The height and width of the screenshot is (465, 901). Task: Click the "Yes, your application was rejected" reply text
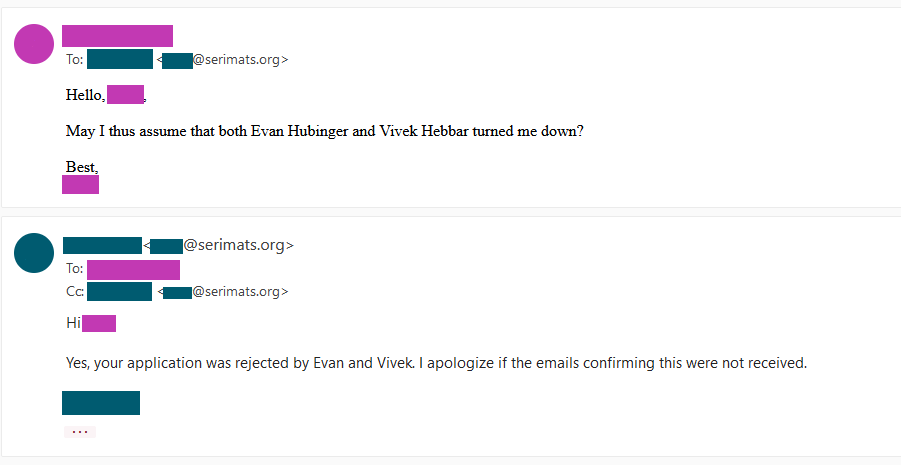click(435, 363)
